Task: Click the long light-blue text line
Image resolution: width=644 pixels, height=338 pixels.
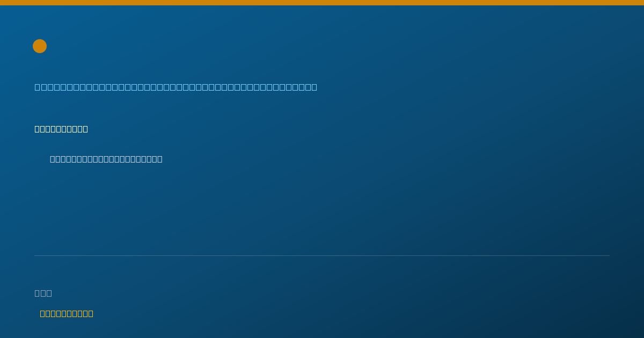Action: (175, 87)
